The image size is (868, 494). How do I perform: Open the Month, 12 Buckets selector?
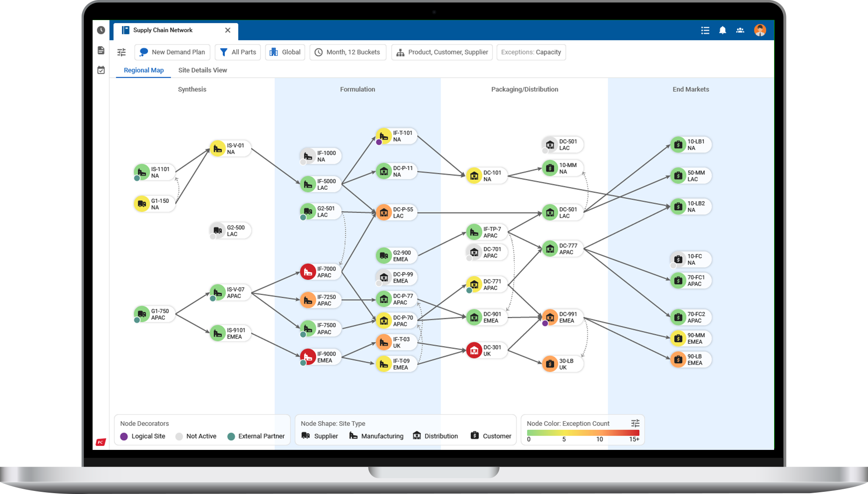click(x=348, y=52)
